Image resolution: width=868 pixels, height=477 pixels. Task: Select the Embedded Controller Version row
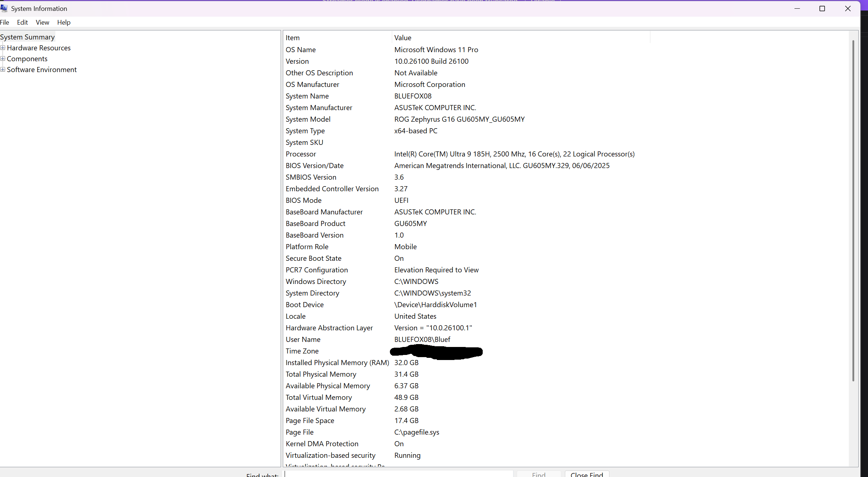(467, 189)
